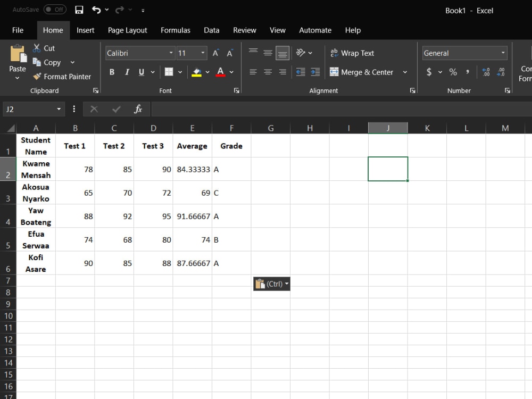
Task: Select column E header
Action: [x=193, y=128]
